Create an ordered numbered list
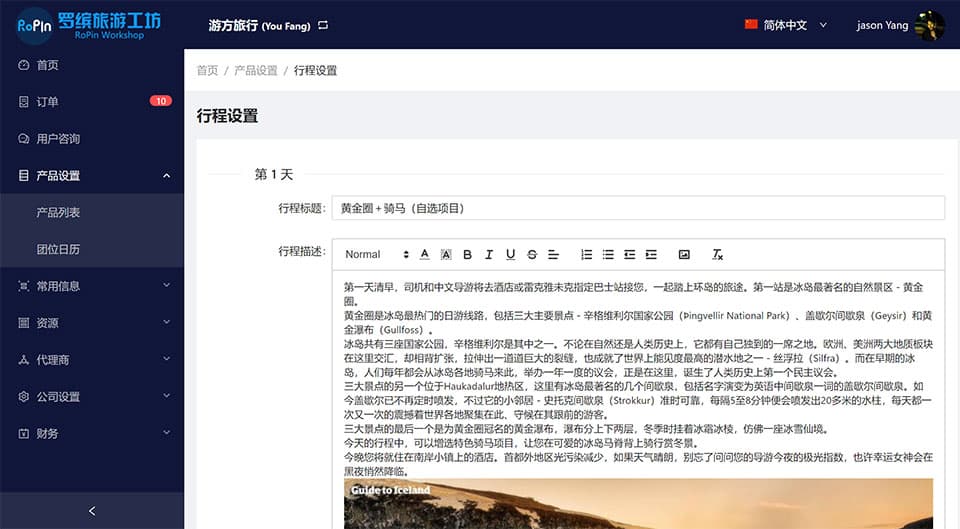The height and width of the screenshot is (529, 960). point(586,254)
